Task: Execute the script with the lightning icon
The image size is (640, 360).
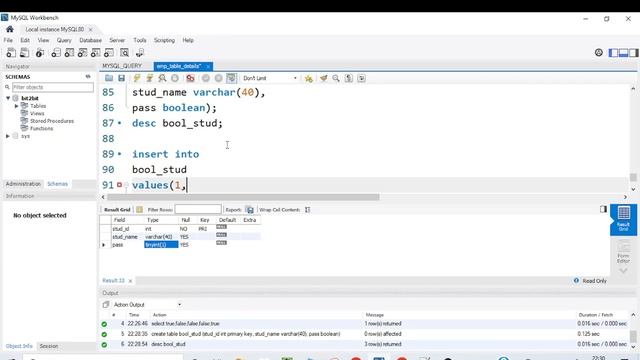Action: pyautogui.click(x=137, y=78)
